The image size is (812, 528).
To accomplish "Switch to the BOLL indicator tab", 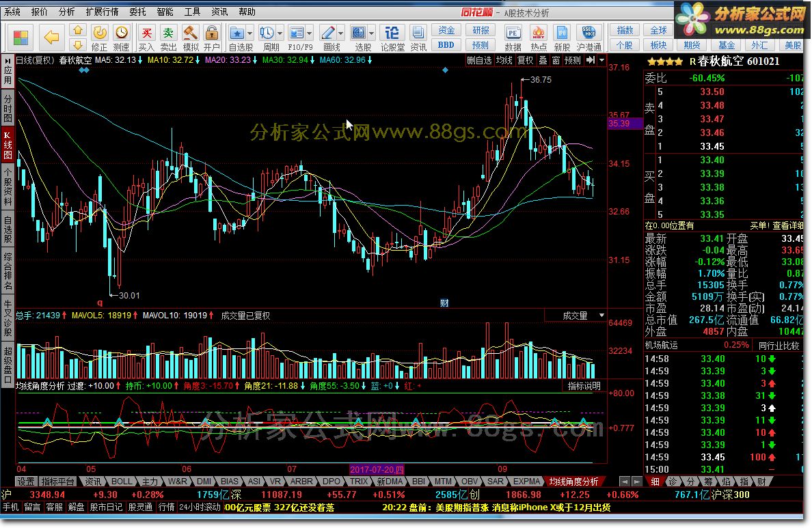I will click(x=122, y=482).
